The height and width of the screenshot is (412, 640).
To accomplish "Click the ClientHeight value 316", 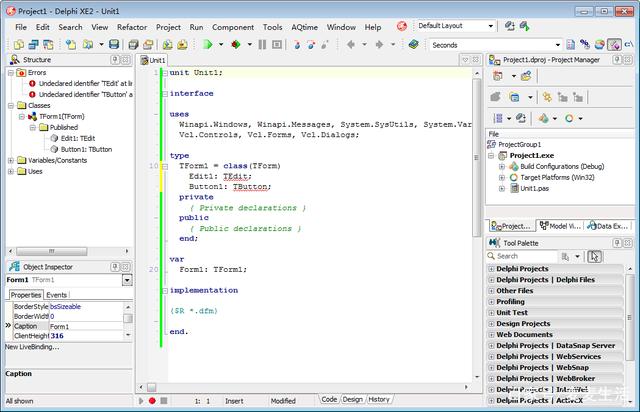I will pos(86,336).
